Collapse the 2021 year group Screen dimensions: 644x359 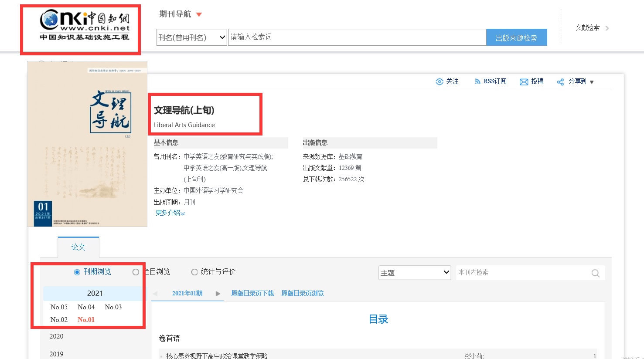(95, 293)
